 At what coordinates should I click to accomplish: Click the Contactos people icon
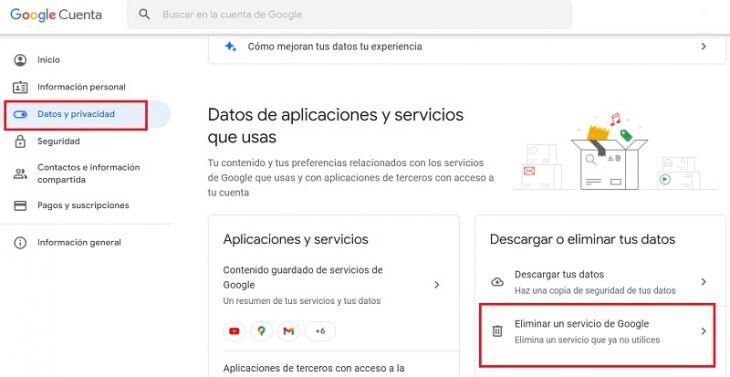coord(20,174)
